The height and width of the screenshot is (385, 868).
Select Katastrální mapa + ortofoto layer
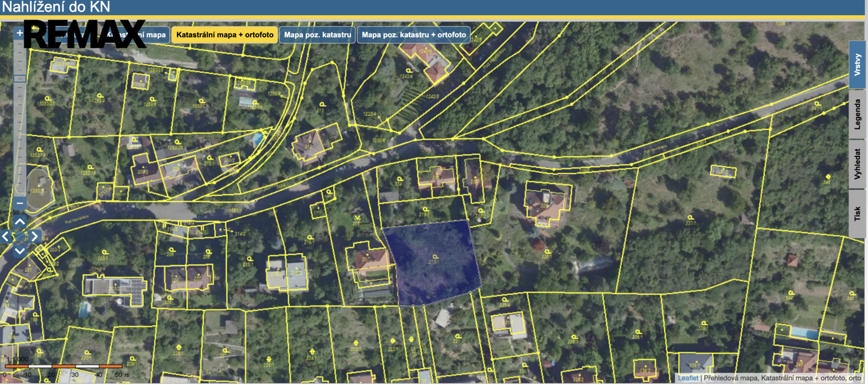225,35
